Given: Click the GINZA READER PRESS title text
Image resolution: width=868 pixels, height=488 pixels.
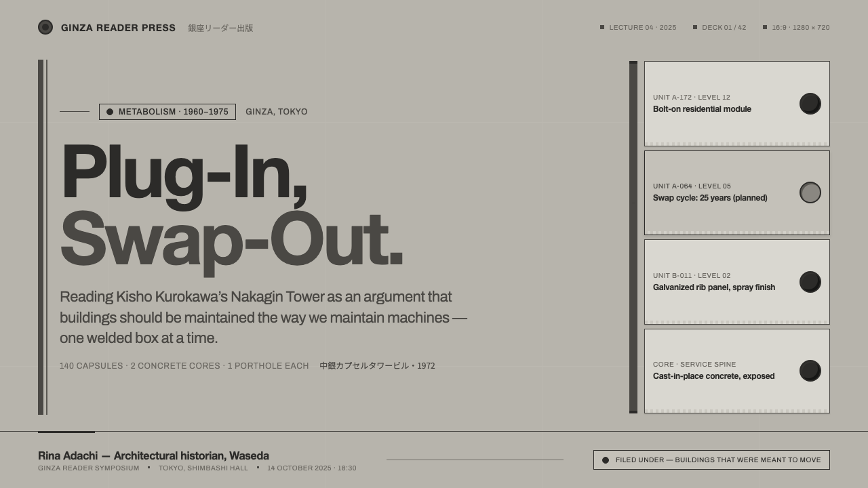Looking at the screenshot, I should [x=118, y=28].
